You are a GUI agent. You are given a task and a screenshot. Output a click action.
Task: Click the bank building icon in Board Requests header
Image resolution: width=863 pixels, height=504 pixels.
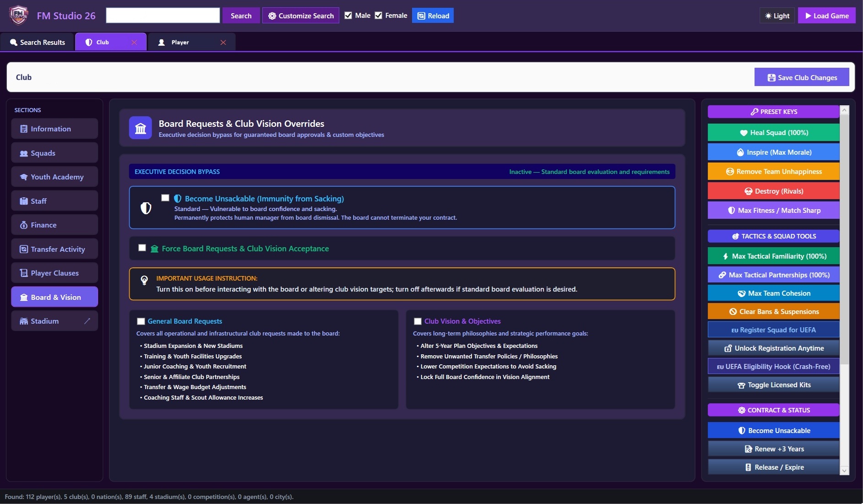tap(141, 128)
